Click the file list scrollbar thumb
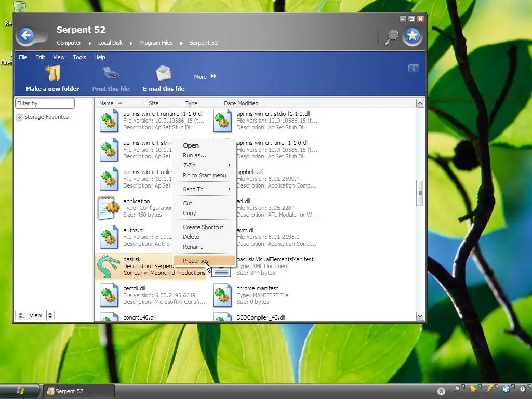This screenshot has height=399, width=532. [420, 193]
